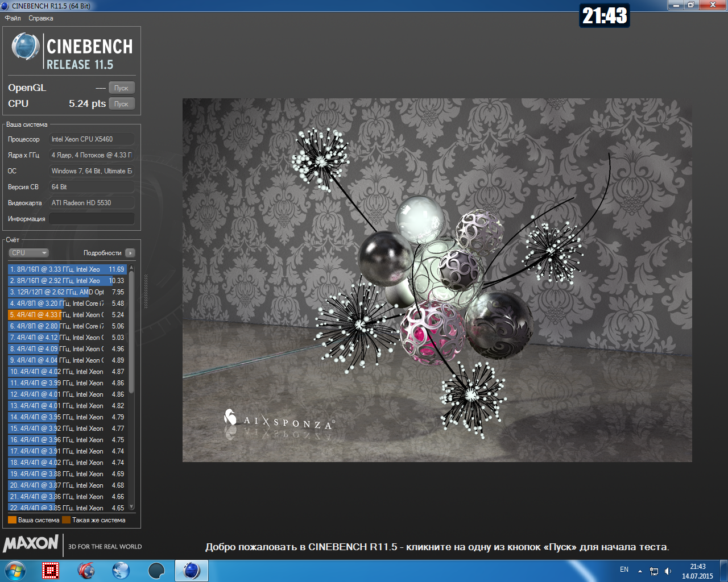Open the red chip taskbar icon
This screenshot has height=582, width=728.
pos(51,570)
